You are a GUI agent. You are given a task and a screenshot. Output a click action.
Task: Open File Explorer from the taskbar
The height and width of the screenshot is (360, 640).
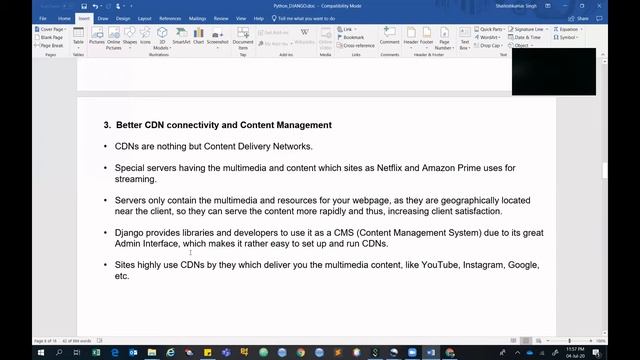152,352
